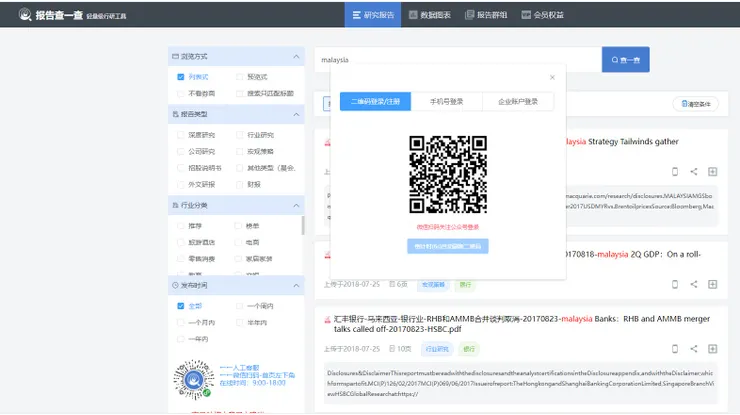The height and width of the screenshot is (415, 740).
Task: Close the login dialog with the X
Action: 552,77
